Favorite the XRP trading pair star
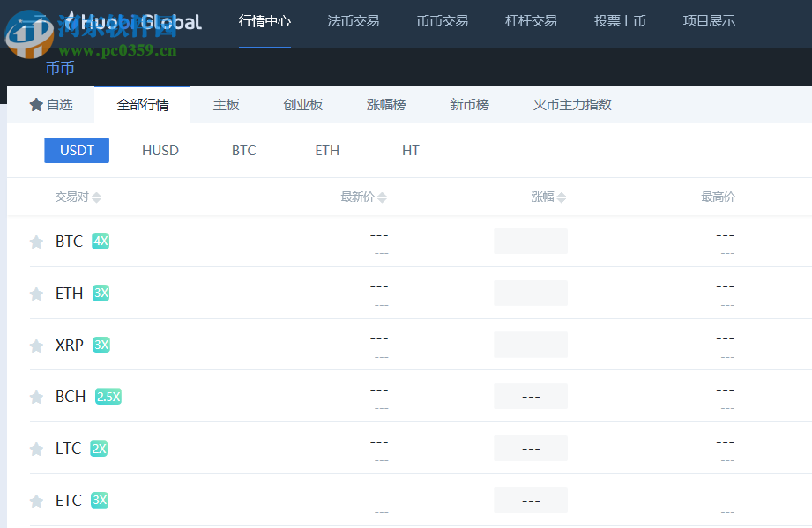The width and height of the screenshot is (812, 528). coord(36,345)
